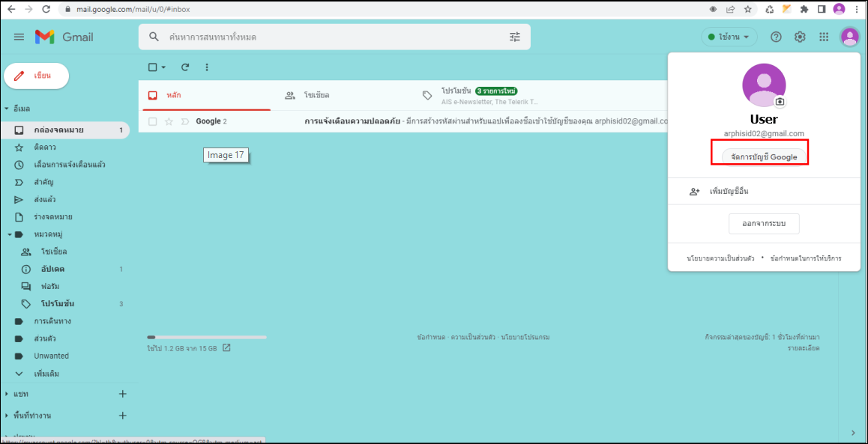Select the Google email checkbox
Image resolution: width=868 pixels, height=444 pixels.
153,121
